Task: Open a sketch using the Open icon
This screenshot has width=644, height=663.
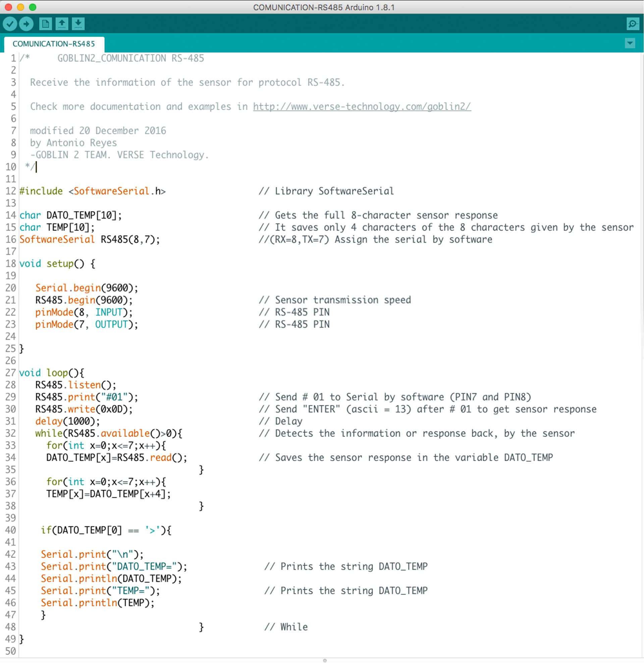Action: click(x=62, y=24)
